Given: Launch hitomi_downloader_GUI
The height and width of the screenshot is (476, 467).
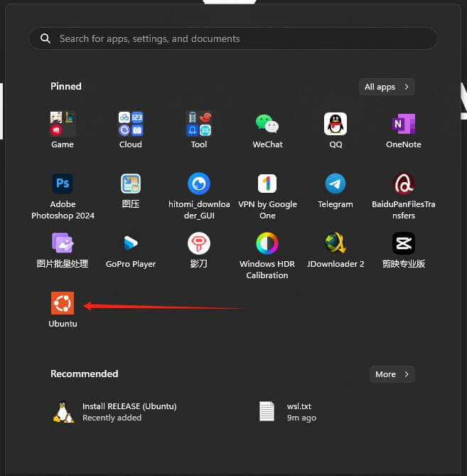Looking at the screenshot, I should pos(199,196).
